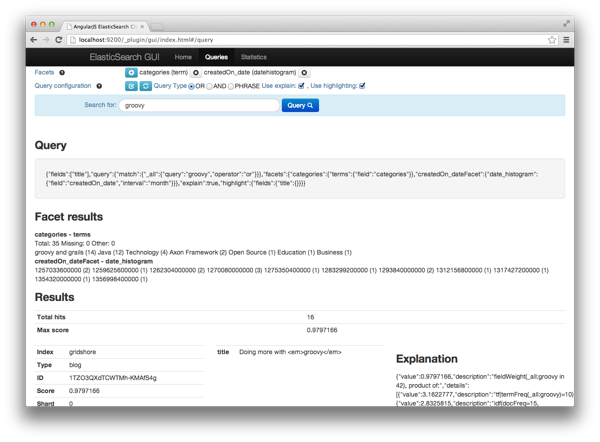
Task: Select the AND query type
Action: [x=209, y=86]
